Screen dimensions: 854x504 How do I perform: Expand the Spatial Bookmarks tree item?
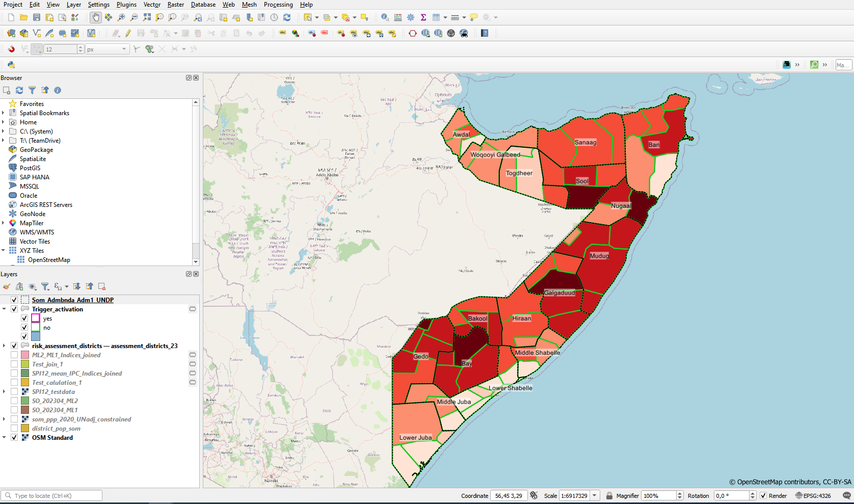[4, 113]
